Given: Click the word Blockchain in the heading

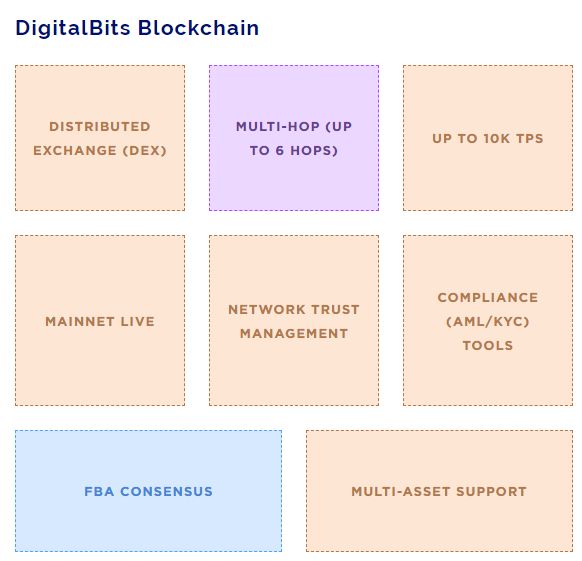Looking at the screenshot, I should pyautogui.click(x=199, y=28).
